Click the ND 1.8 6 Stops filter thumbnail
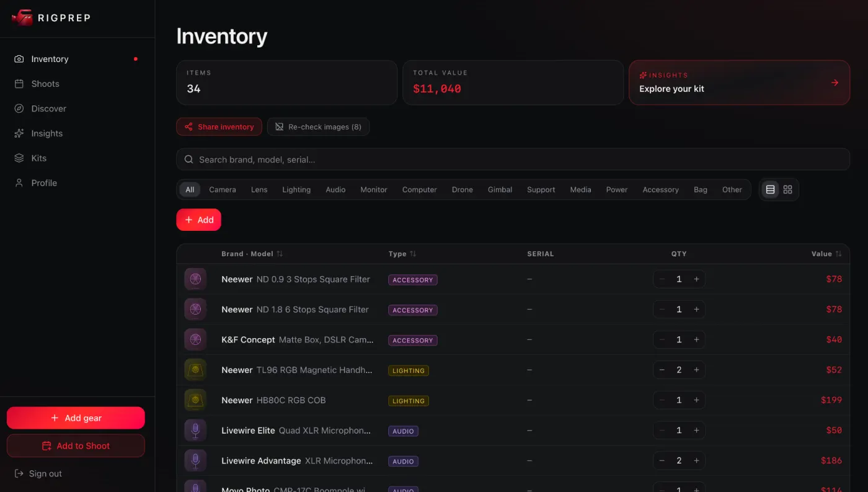This screenshot has width=868, height=492. [195, 310]
